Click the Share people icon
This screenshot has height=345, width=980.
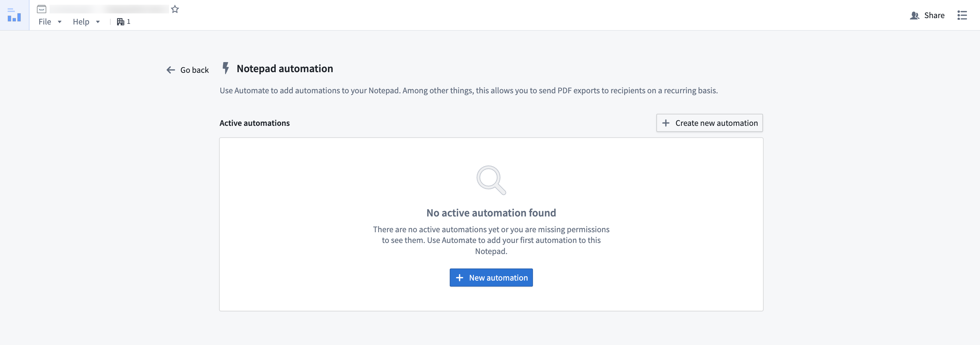click(915, 16)
